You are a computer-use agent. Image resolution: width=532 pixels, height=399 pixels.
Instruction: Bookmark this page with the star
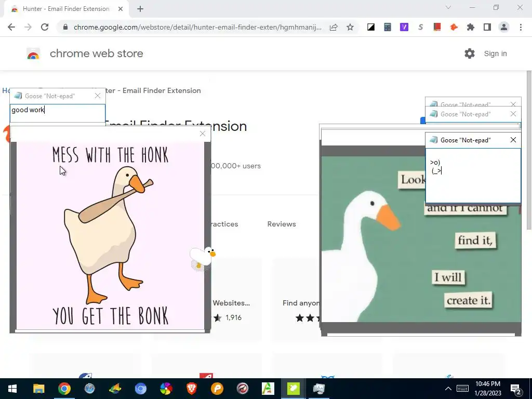tap(350, 27)
